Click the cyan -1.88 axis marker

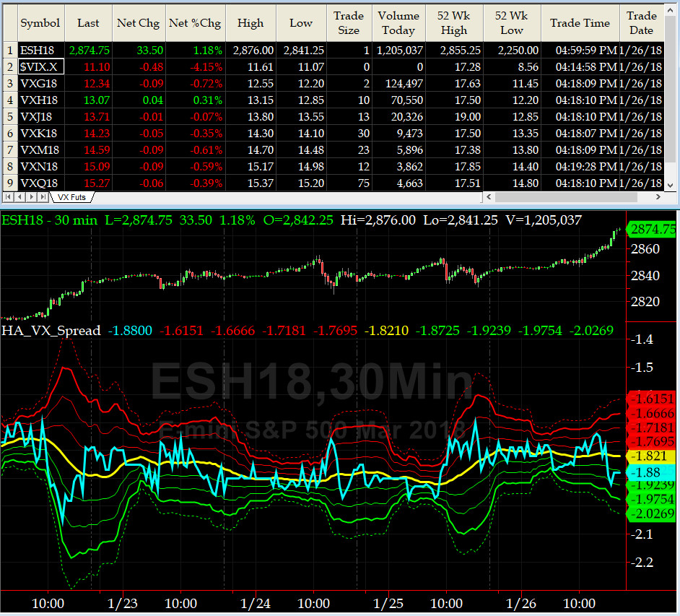coord(651,472)
